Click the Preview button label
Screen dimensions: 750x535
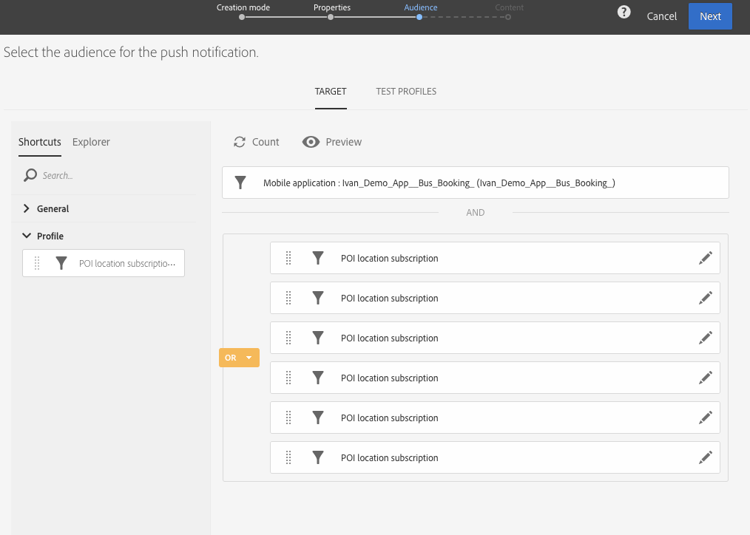[x=343, y=142]
